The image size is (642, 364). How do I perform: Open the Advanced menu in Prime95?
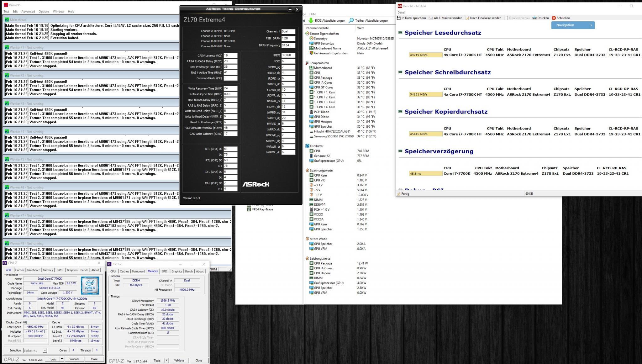tap(28, 12)
